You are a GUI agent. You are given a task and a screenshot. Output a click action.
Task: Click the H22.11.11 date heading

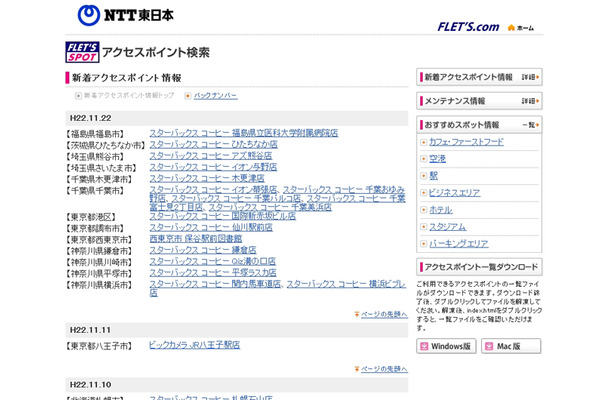pyautogui.click(x=90, y=330)
